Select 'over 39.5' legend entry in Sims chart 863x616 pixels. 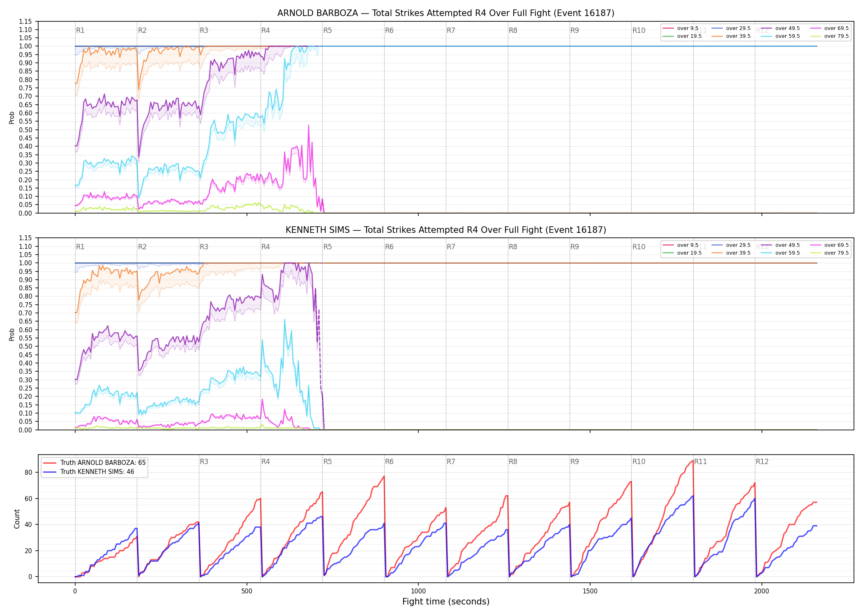click(x=731, y=253)
